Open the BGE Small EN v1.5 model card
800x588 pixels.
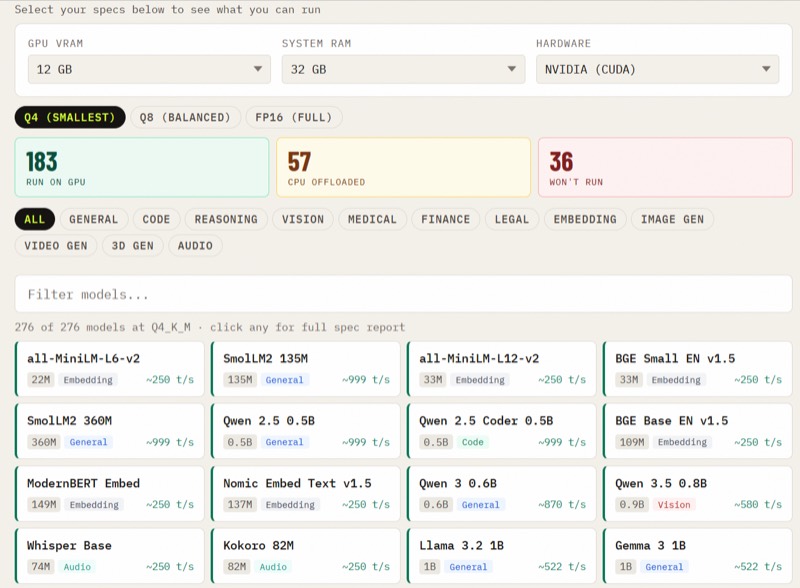[697, 369]
